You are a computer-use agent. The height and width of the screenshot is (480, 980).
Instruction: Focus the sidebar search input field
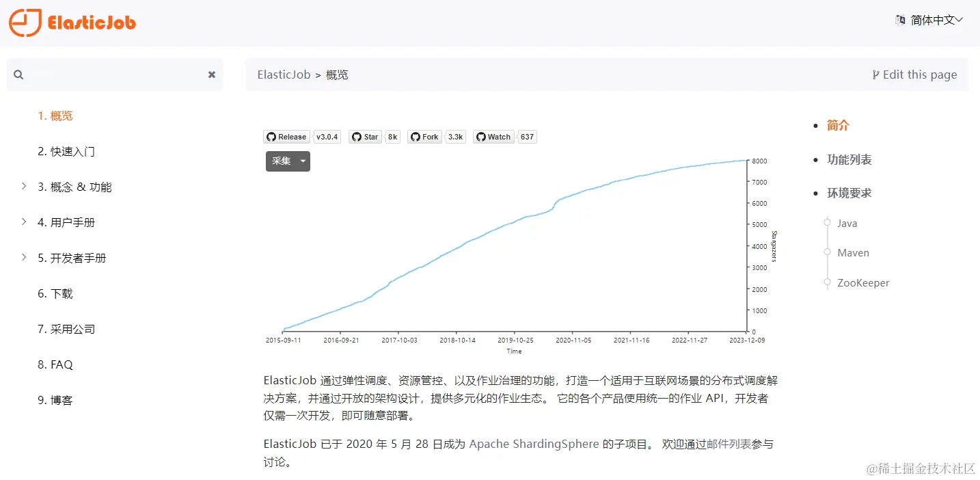115,75
